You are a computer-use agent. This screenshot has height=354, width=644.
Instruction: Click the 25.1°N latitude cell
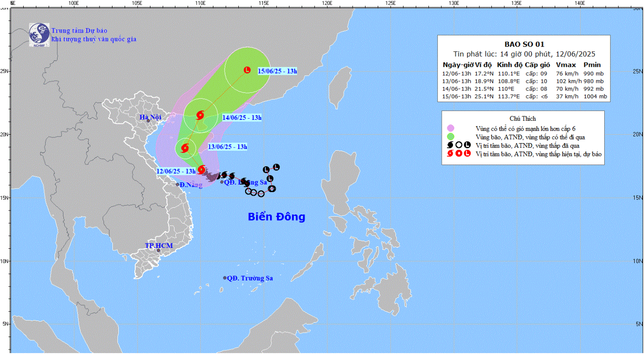coord(483,96)
